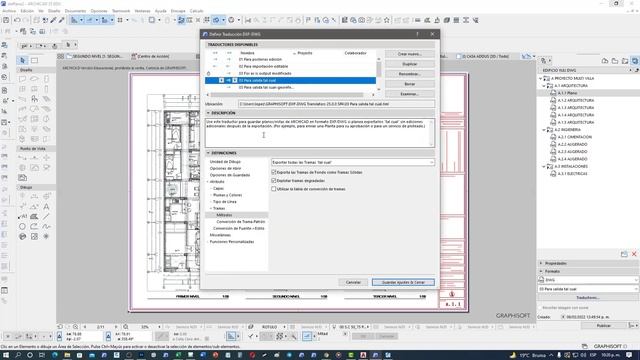Viewport: 640px width, 360px height.
Task: Select the Arrow selection tool in Toolbox
Action: 22,60
